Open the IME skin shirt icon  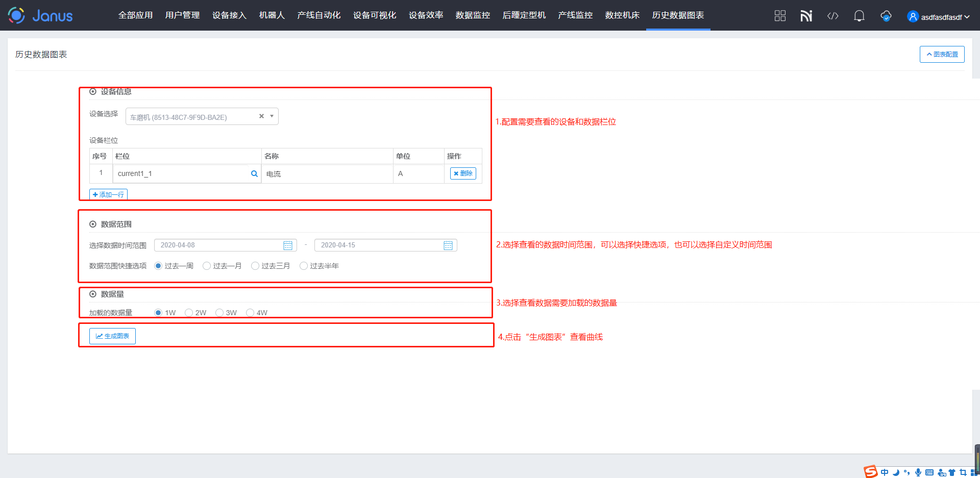(x=952, y=472)
